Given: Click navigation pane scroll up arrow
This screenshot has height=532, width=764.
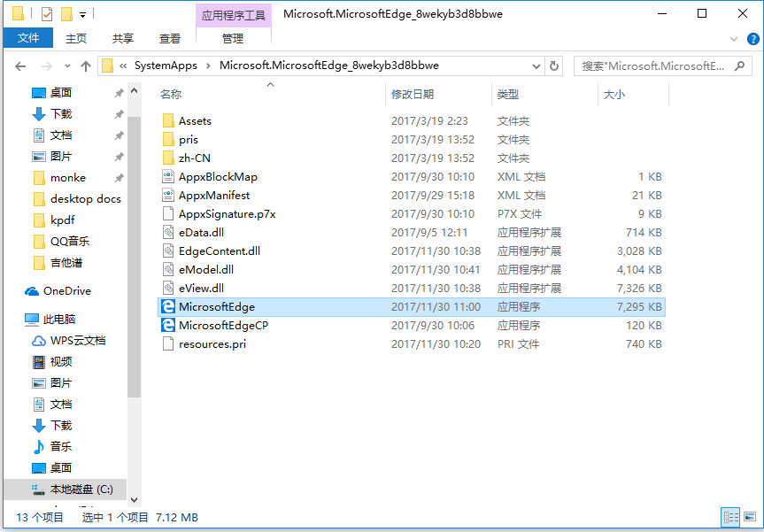Looking at the screenshot, I should click(134, 91).
